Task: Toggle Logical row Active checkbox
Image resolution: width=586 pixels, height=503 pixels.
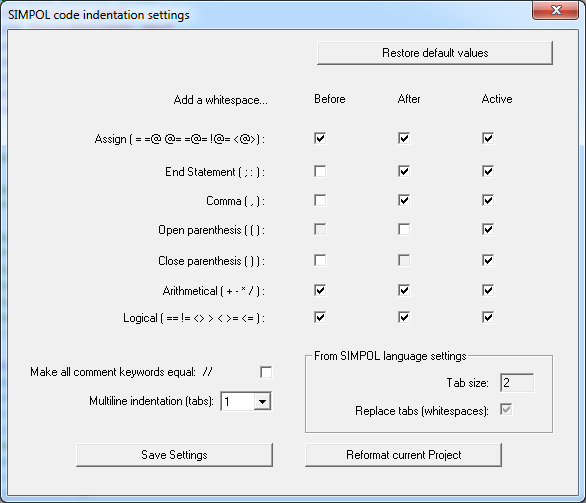Action: coord(488,318)
